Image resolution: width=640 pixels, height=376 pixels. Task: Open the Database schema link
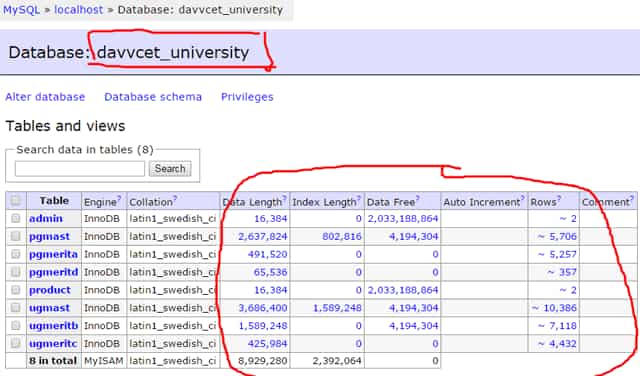click(153, 97)
